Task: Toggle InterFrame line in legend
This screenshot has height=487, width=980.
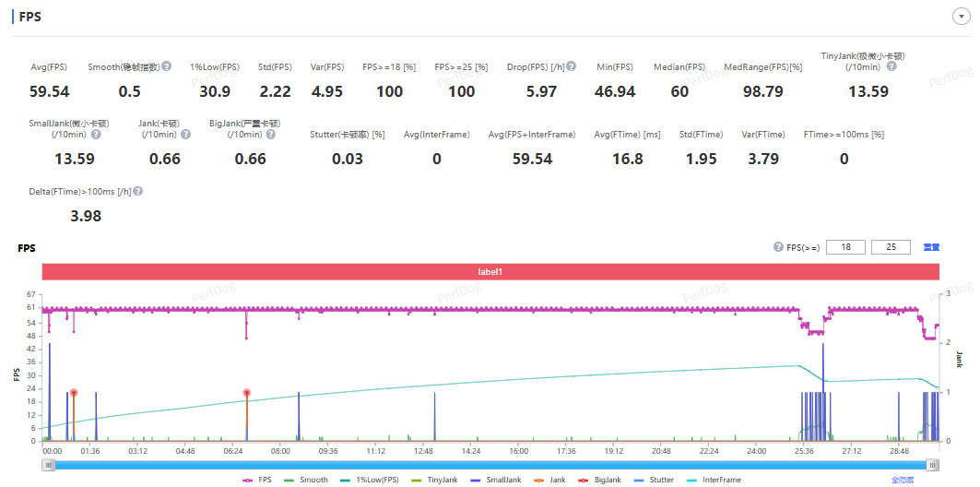Action: 714,480
